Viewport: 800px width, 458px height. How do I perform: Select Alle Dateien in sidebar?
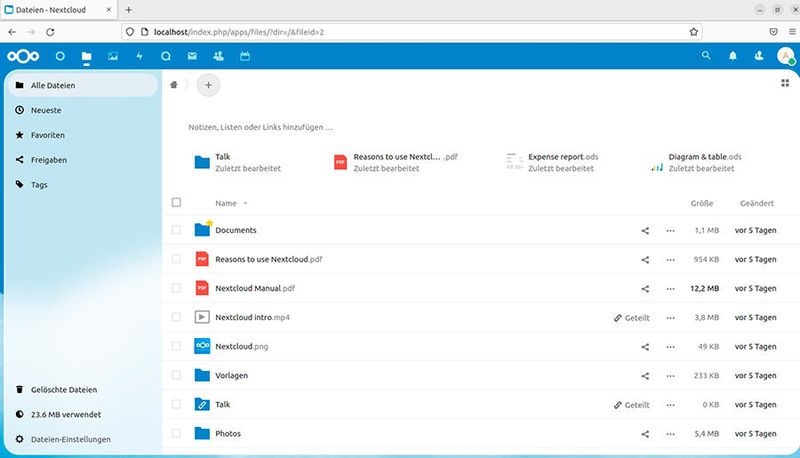click(83, 85)
